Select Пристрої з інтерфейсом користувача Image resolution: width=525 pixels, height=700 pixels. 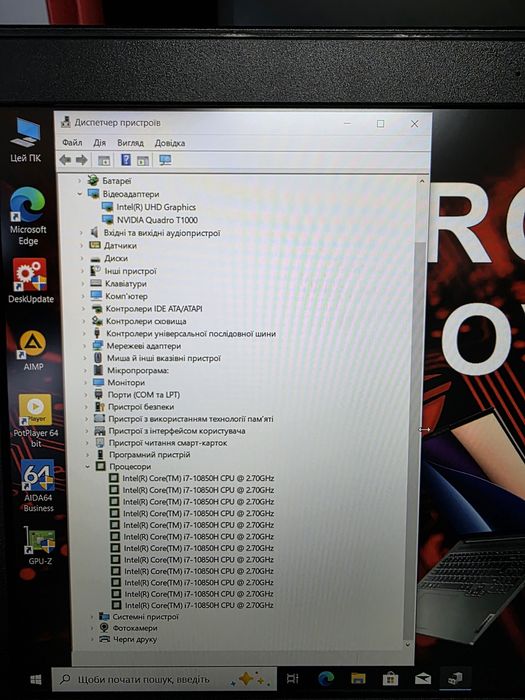coord(177,431)
